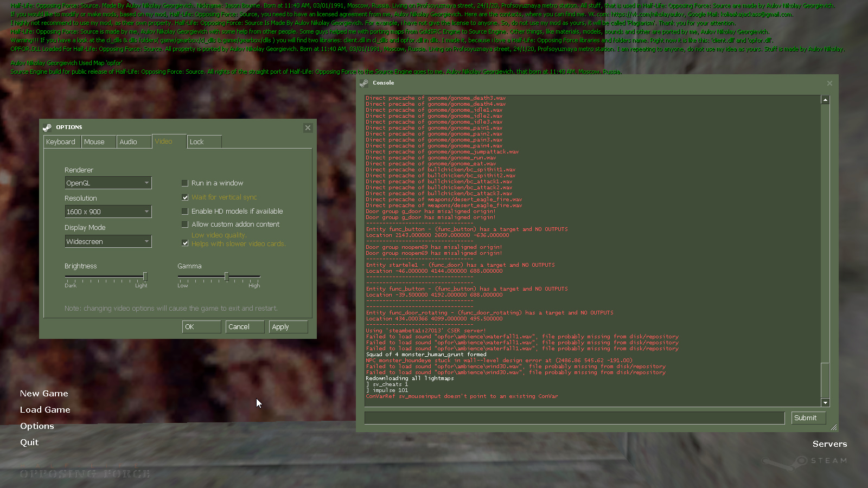Open Options from main menu

37,426
